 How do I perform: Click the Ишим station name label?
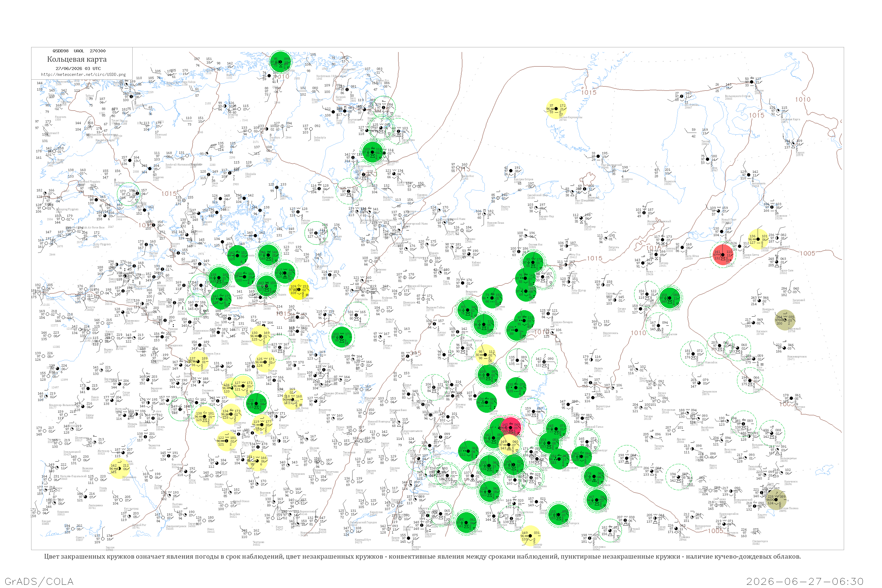pos(713,465)
